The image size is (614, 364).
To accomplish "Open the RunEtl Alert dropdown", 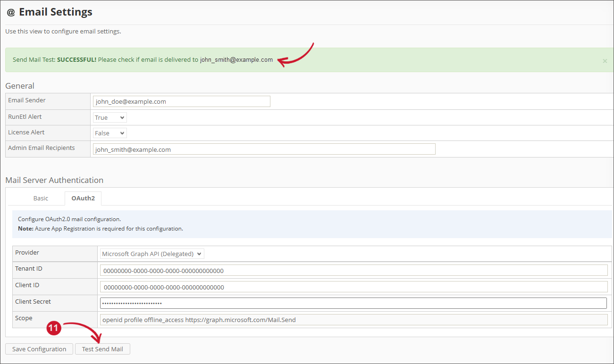I will tap(109, 117).
